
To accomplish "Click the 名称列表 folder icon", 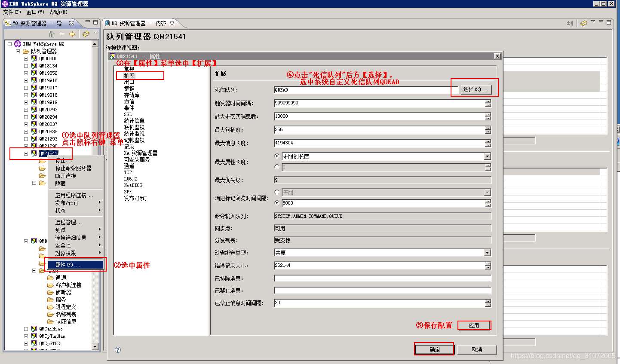I will [50, 314].
